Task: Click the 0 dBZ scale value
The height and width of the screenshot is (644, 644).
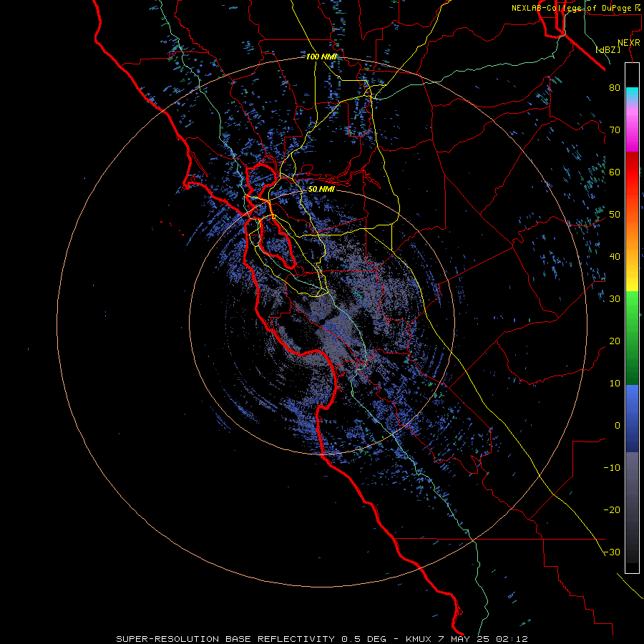Action: [x=618, y=426]
